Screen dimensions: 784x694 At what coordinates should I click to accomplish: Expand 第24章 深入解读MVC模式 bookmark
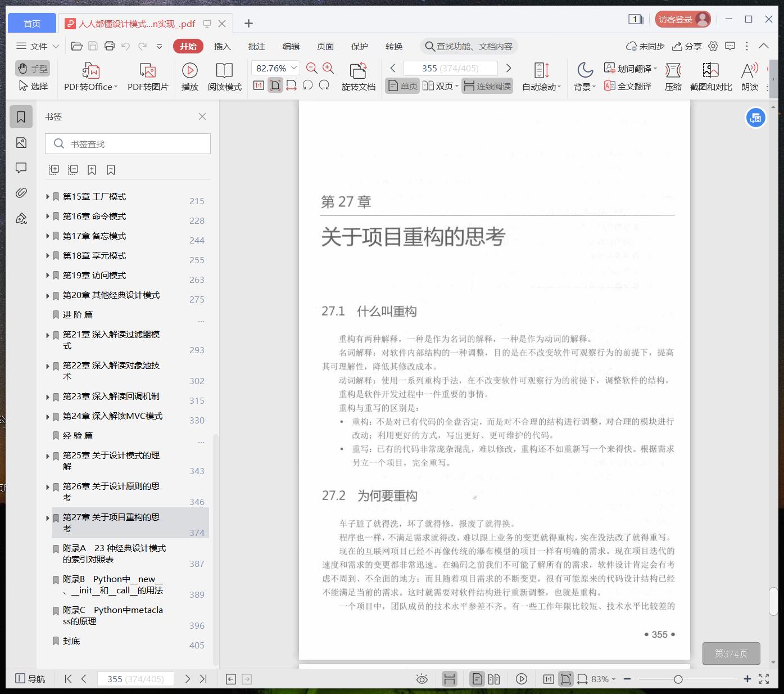(x=48, y=417)
